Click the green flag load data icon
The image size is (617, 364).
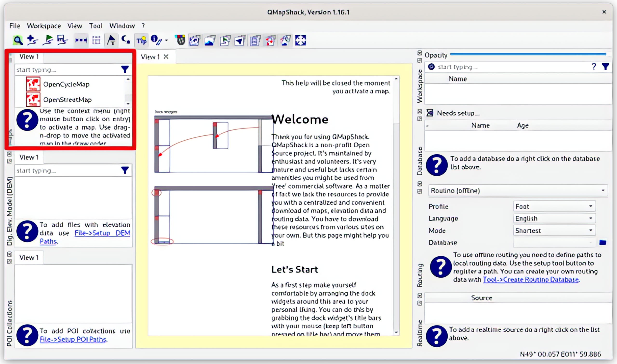click(x=48, y=40)
